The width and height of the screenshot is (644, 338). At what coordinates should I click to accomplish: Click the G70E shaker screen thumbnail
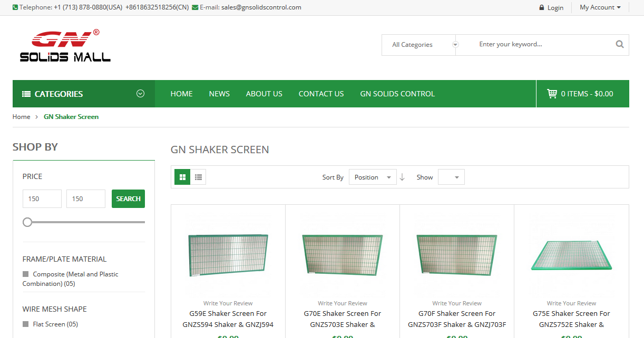343,255
